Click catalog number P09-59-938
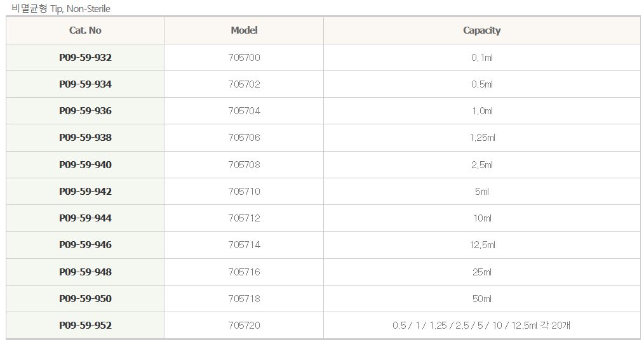The height and width of the screenshot is (349, 644). tap(85, 138)
